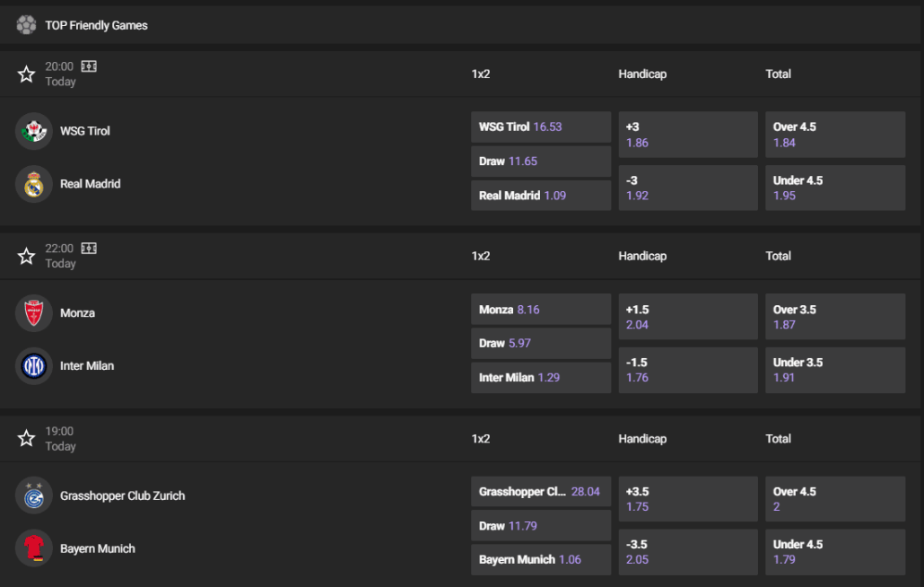Click the soccer ball icon beside TOP Friendly Games

coord(26,25)
